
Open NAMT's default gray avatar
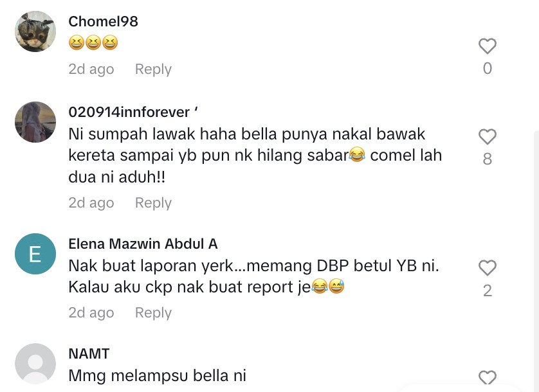[x=35, y=364]
